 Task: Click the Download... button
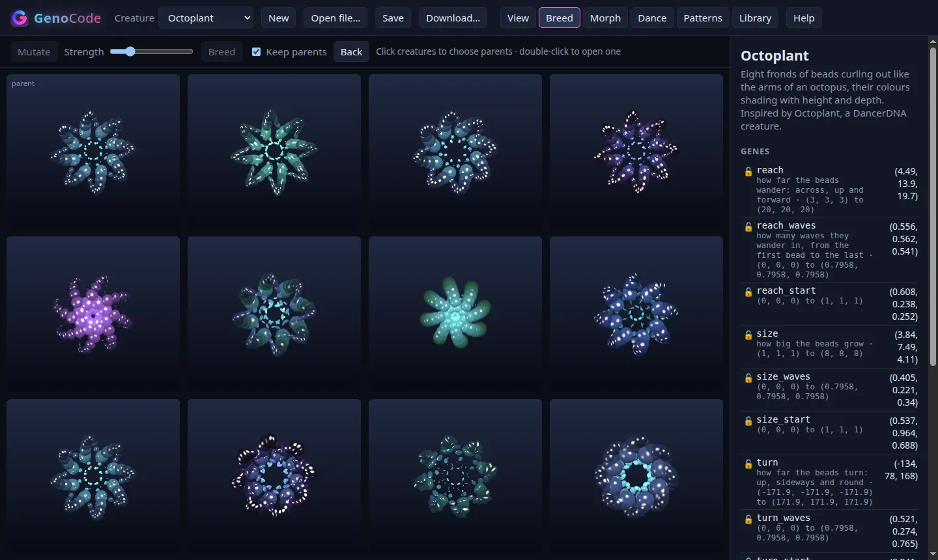(x=453, y=18)
